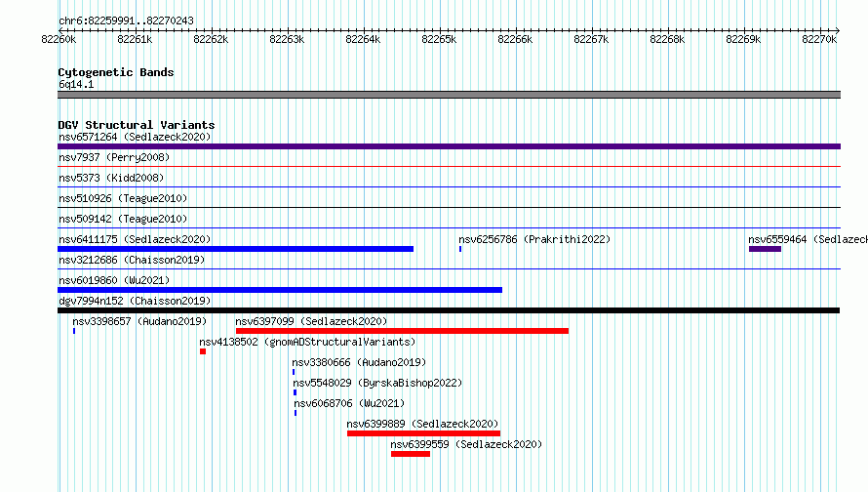This screenshot has height=492, width=868.
Task: Open the nsv3212686 (Chaisson2019) label
Action: 132,260
